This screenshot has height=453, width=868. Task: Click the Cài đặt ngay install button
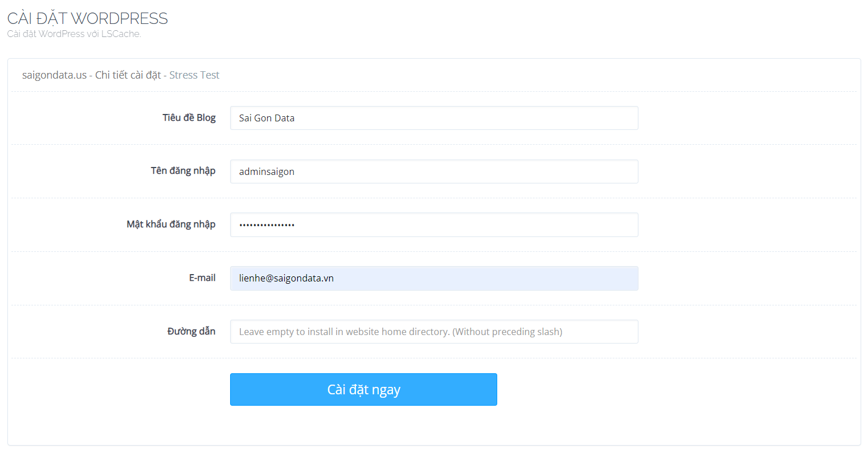(363, 390)
